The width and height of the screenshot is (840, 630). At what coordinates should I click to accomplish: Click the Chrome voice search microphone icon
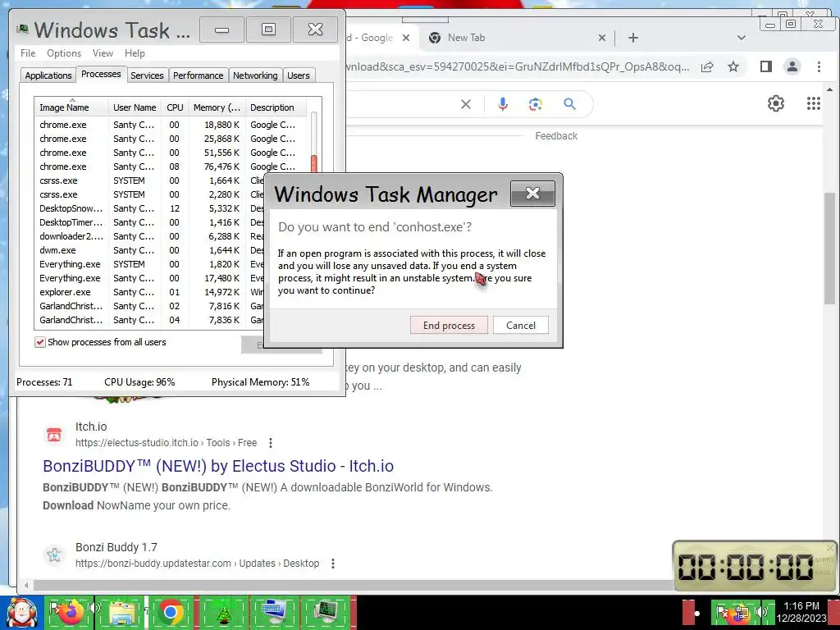pos(503,104)
